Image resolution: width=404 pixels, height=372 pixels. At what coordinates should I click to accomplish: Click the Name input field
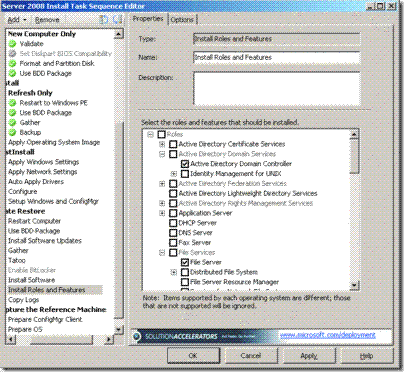click(x=277, y=57)
